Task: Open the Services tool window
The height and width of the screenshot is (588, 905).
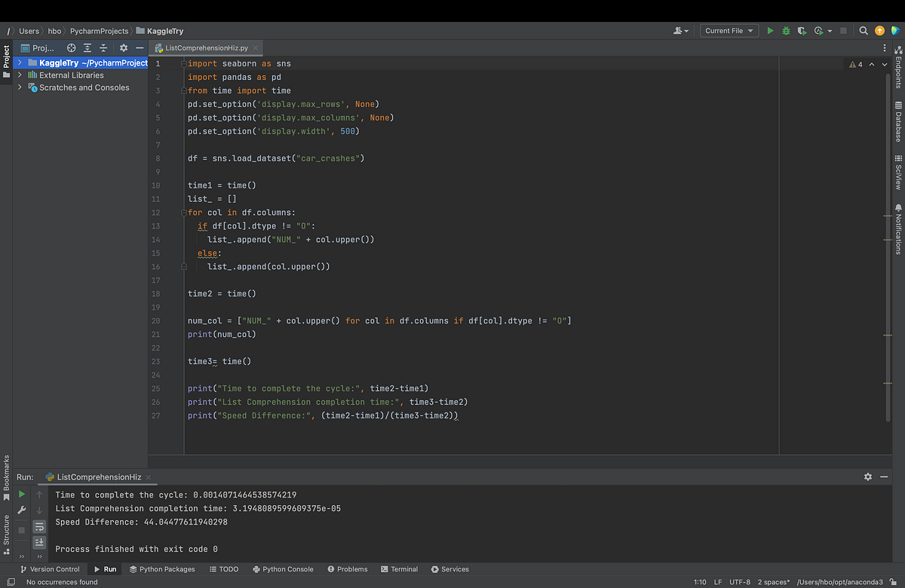Action: click(x=449, y=569)
